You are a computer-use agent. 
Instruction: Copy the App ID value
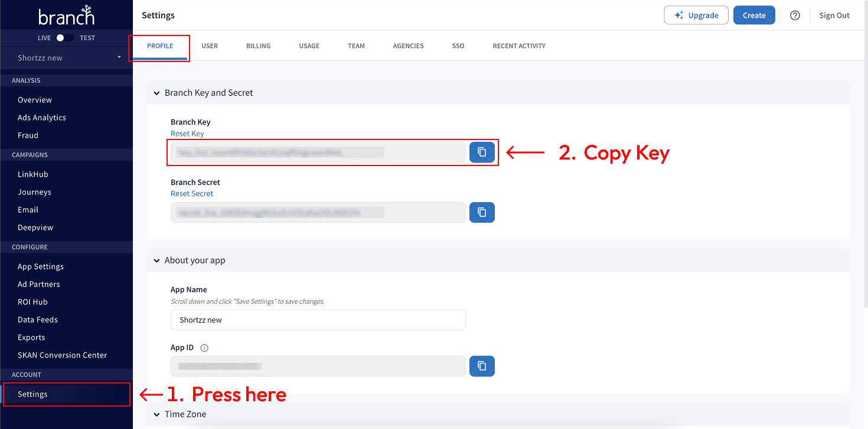tap(482, 366)
